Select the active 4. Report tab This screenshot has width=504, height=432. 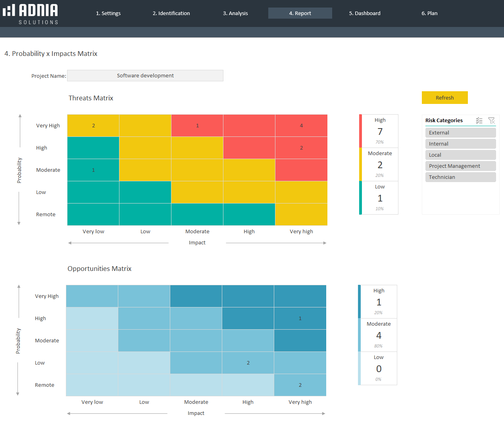click(300, 13)
